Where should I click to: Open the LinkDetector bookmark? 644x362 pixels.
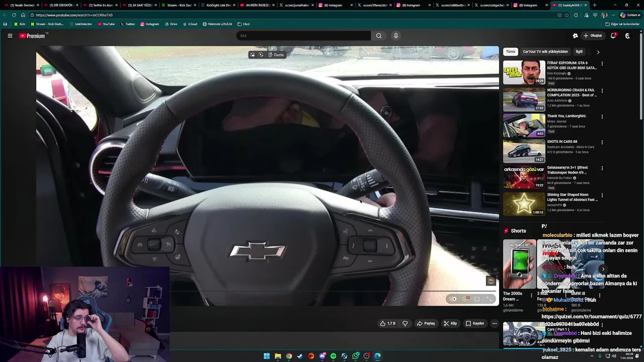click(81, 24)
